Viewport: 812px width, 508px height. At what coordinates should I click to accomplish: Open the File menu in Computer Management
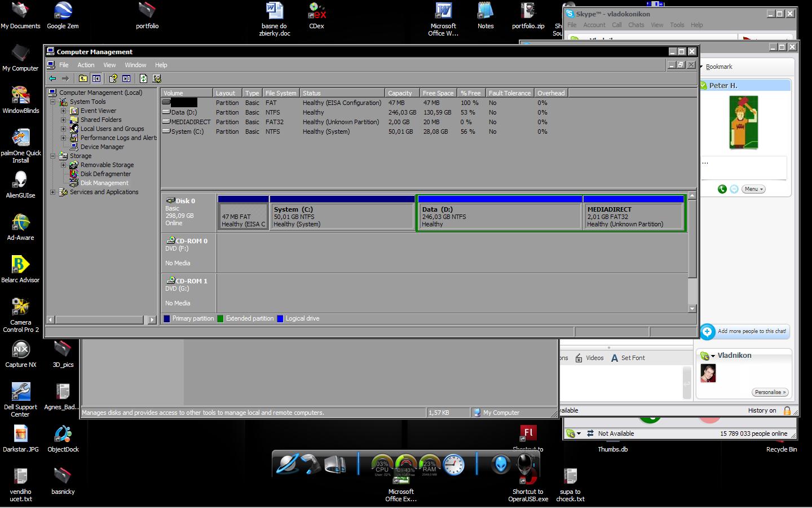64,65
